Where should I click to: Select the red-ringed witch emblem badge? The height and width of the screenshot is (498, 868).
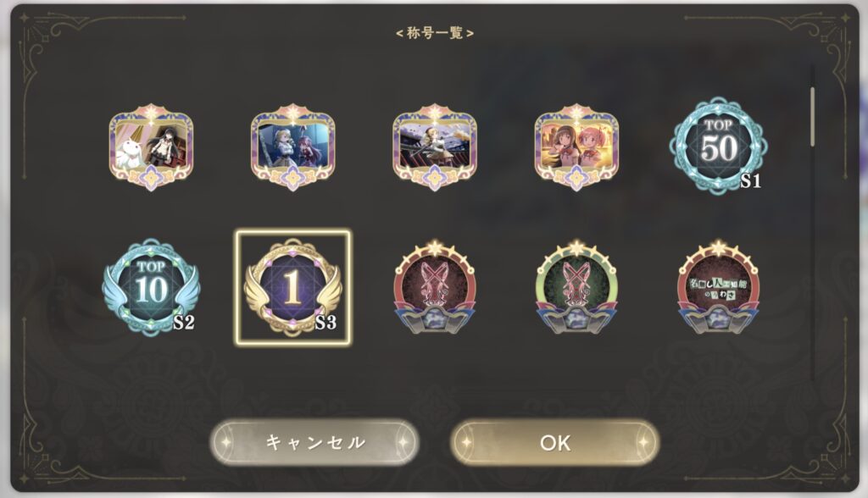(435, 287)
